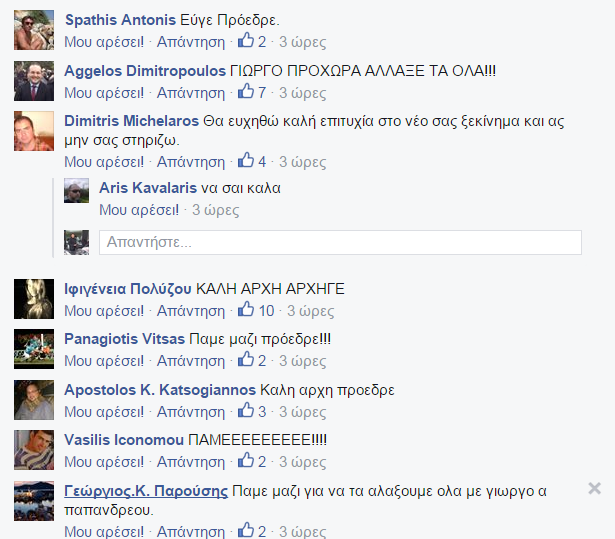The width and height of the screenshot is (615, 539).
Task: Click thumbs-up icon on Dimitris Michelaros comment
Action: point(246,160)
